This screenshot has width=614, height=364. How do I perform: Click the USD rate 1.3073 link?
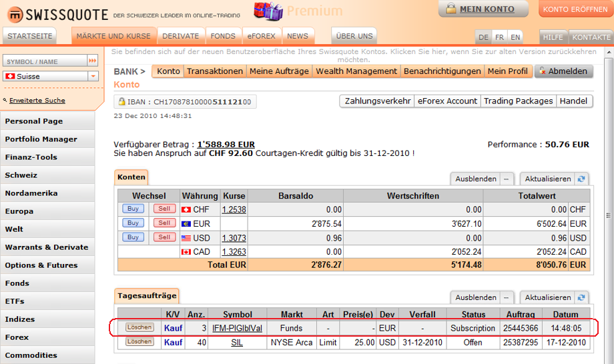234,238
